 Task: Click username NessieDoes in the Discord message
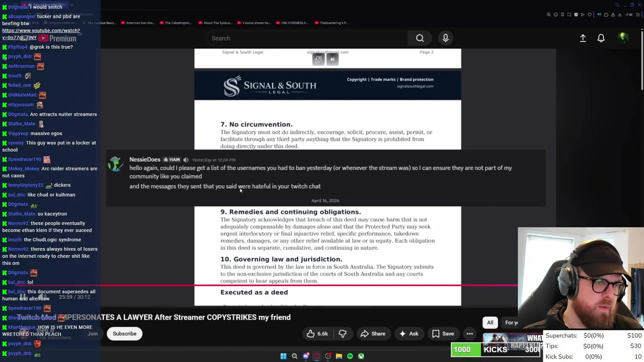tap(145, 159)
